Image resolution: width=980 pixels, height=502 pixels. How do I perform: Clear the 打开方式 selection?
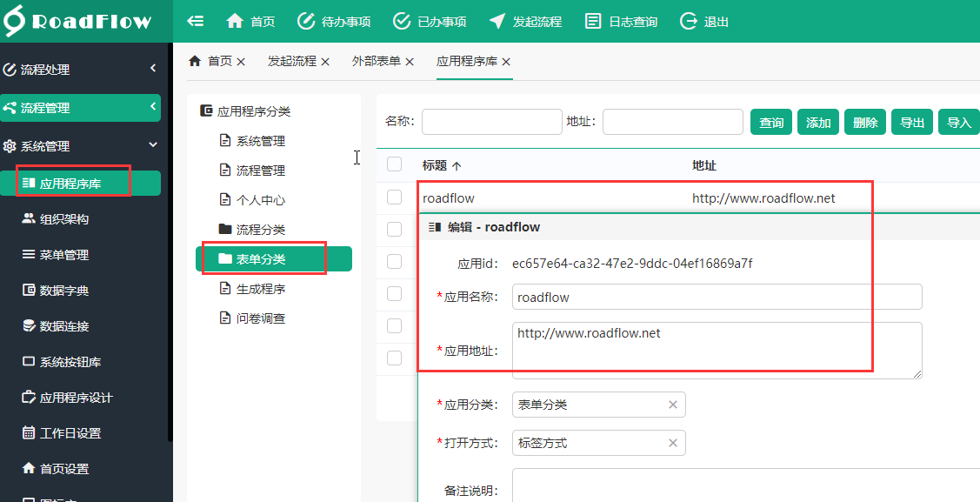point(673,443)
